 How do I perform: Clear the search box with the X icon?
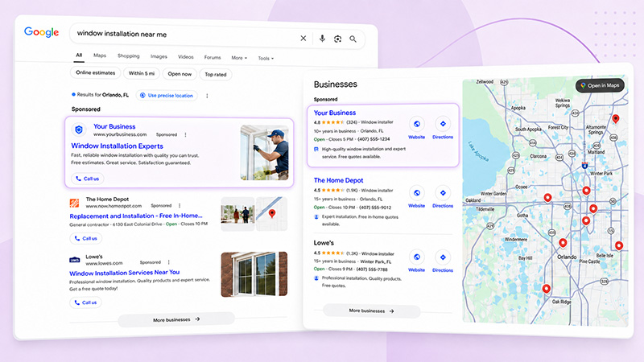(303, 38)
